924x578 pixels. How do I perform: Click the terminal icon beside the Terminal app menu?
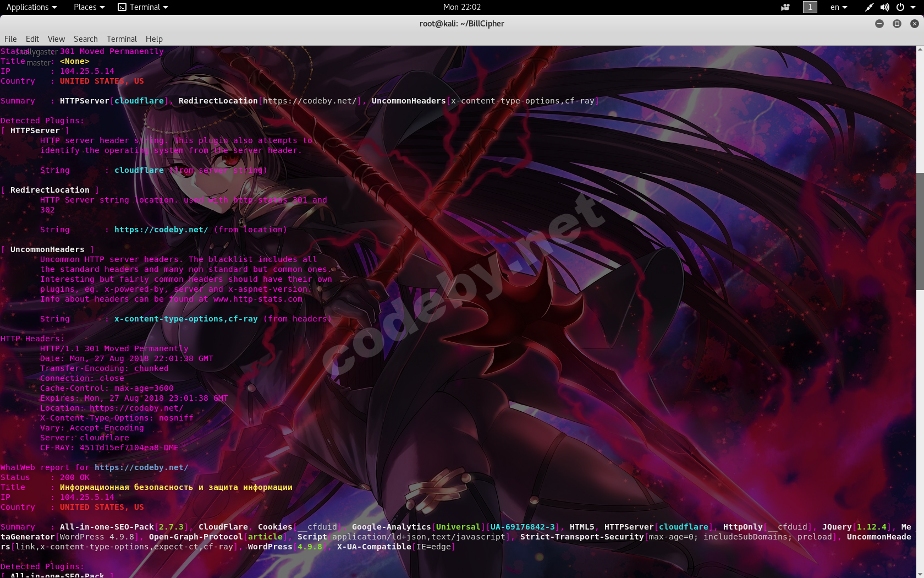(122, 7)
